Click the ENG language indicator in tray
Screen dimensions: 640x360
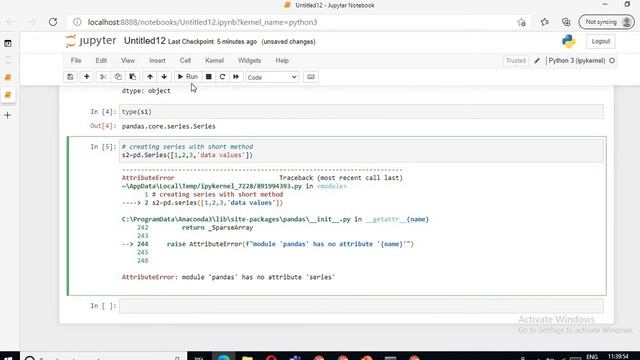tap(592, 357)
